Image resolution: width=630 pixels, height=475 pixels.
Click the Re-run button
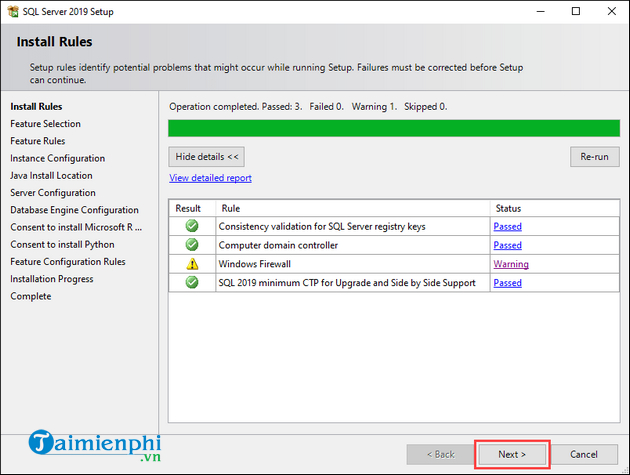595,157
